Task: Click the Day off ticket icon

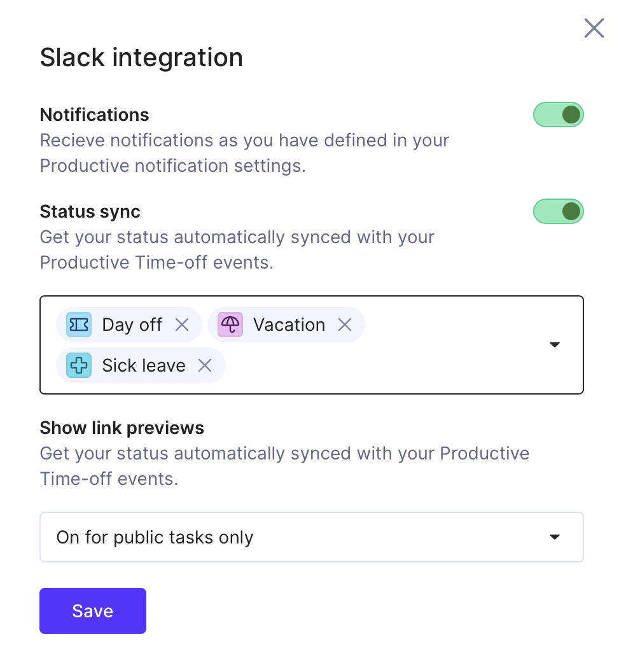Action: click(79, 325)
